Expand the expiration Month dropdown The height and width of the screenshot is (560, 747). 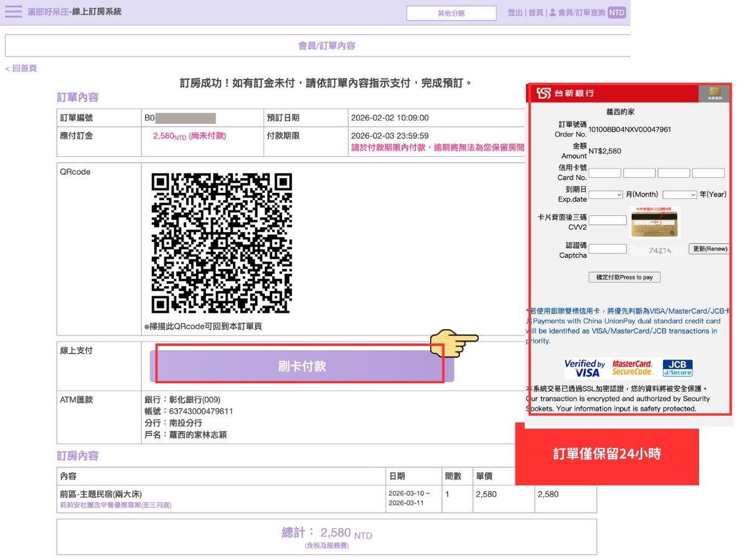(606, 195)
